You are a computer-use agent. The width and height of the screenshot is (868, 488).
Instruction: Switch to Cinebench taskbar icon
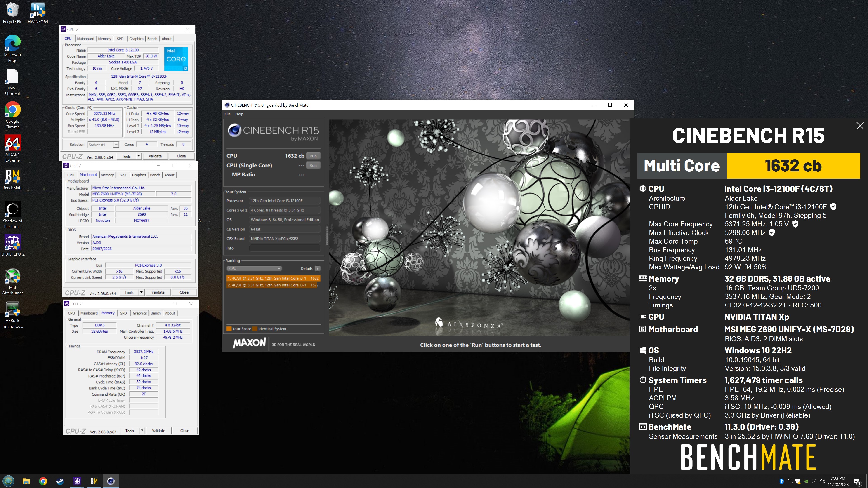click(x=111, y=481)
